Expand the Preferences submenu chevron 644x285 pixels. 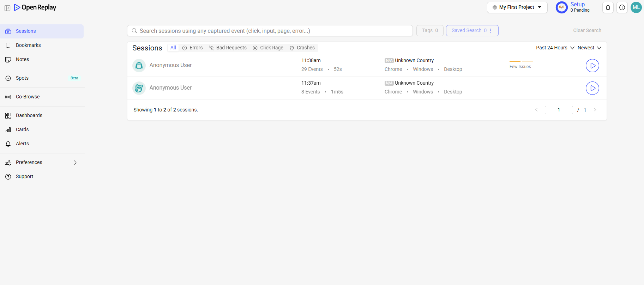75,163
